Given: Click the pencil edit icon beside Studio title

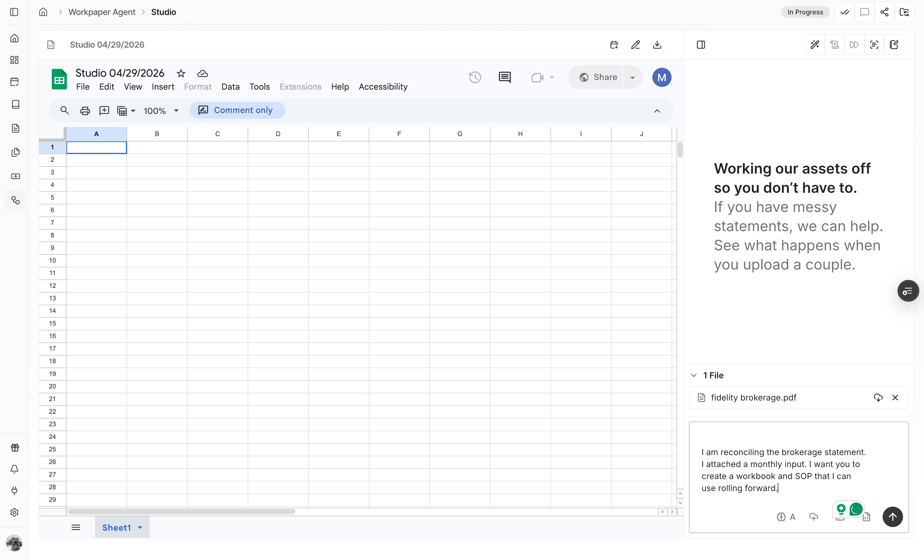Looking at the screenshot, I should click(x=636, y=45).
